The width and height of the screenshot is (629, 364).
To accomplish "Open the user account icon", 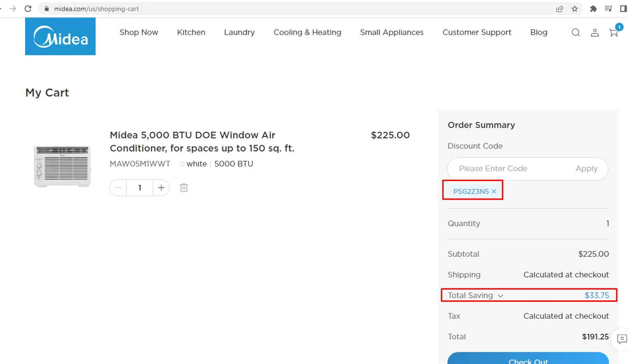I will click(595, 33).
